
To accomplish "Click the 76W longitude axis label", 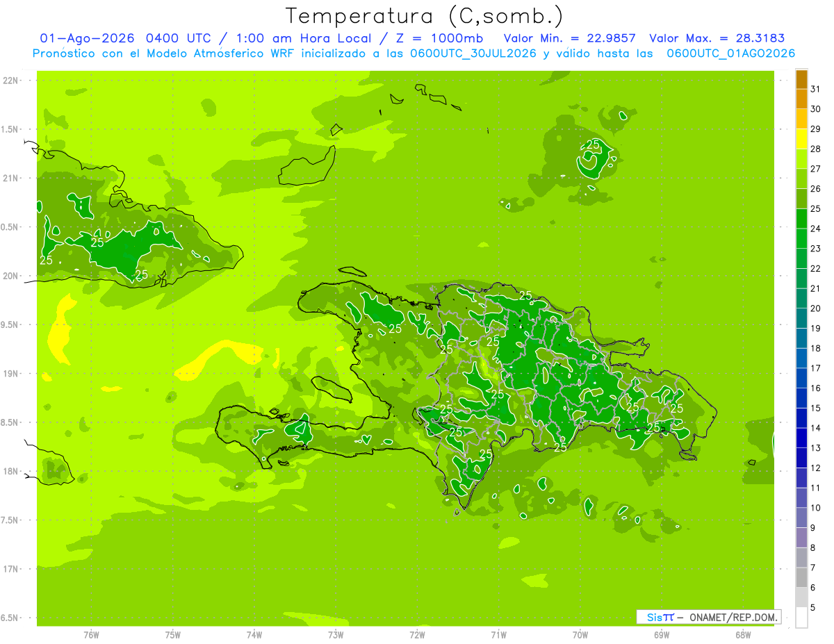I will tap(91, 635).
